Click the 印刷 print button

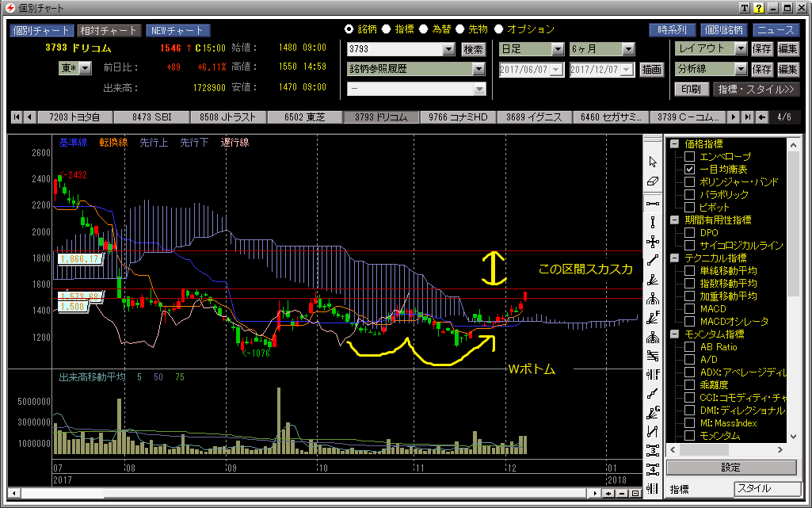pyautogui.click(x=692, y=89)
